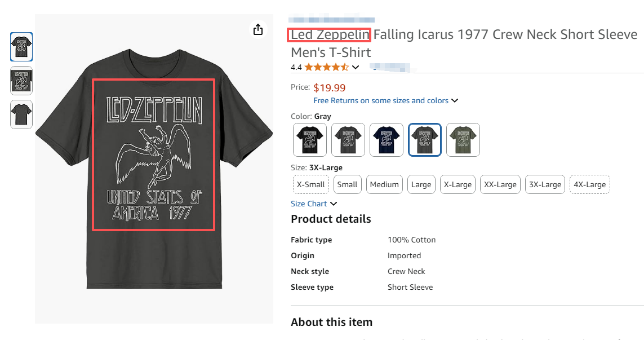Open the Size Chart dropdown
Screen dimensions: 644x340
[x=314, y=204]
